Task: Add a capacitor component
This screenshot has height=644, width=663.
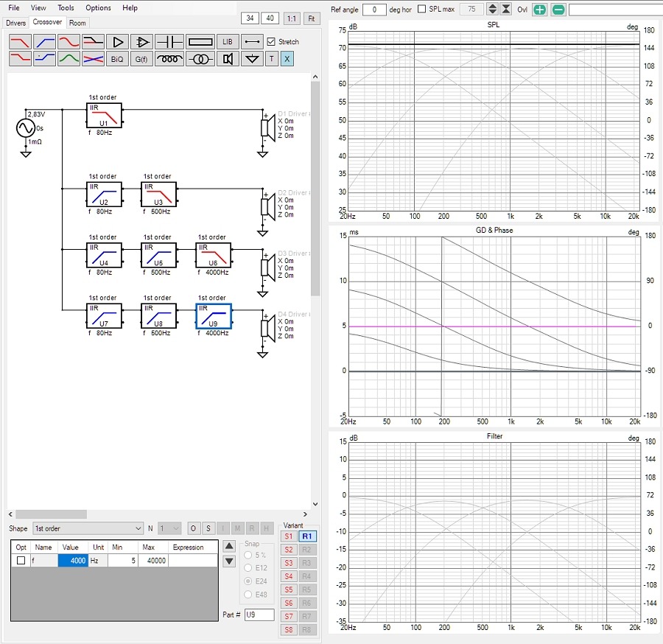Action: point(169,42)
